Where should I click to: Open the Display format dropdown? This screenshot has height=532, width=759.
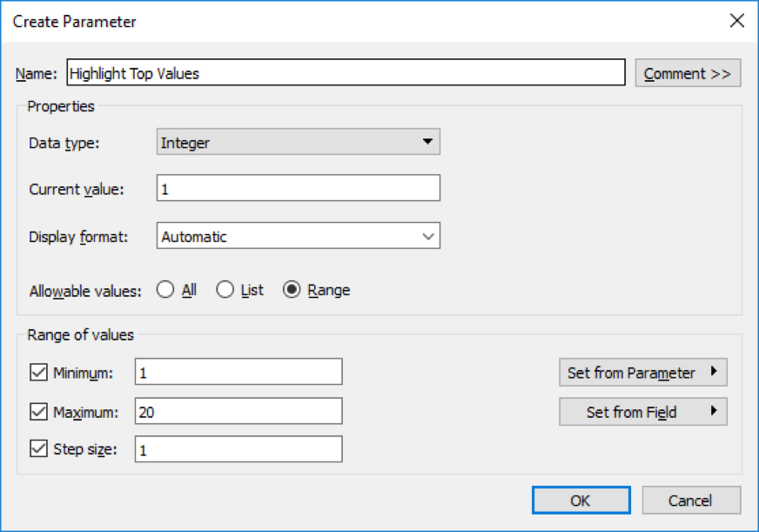point(427,235)
